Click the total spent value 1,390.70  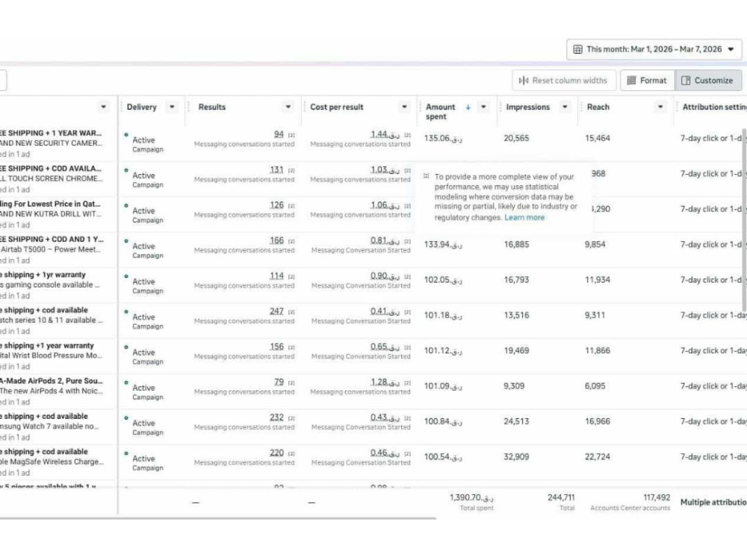[471, 497]
